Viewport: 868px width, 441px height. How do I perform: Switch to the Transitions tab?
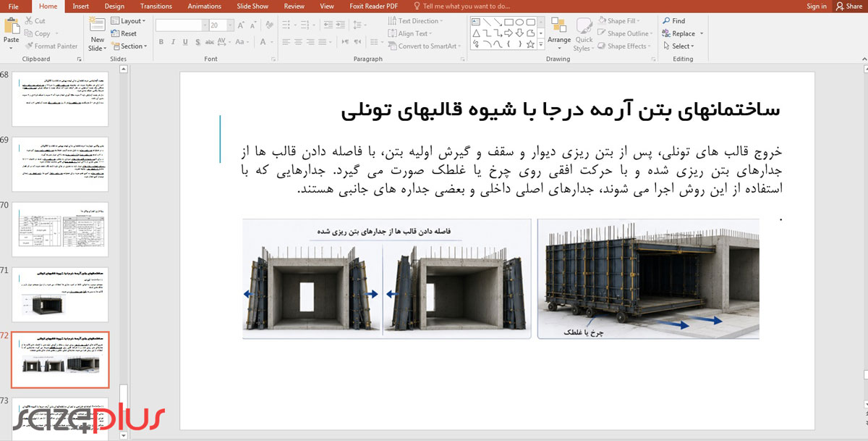tap(156, 6)
